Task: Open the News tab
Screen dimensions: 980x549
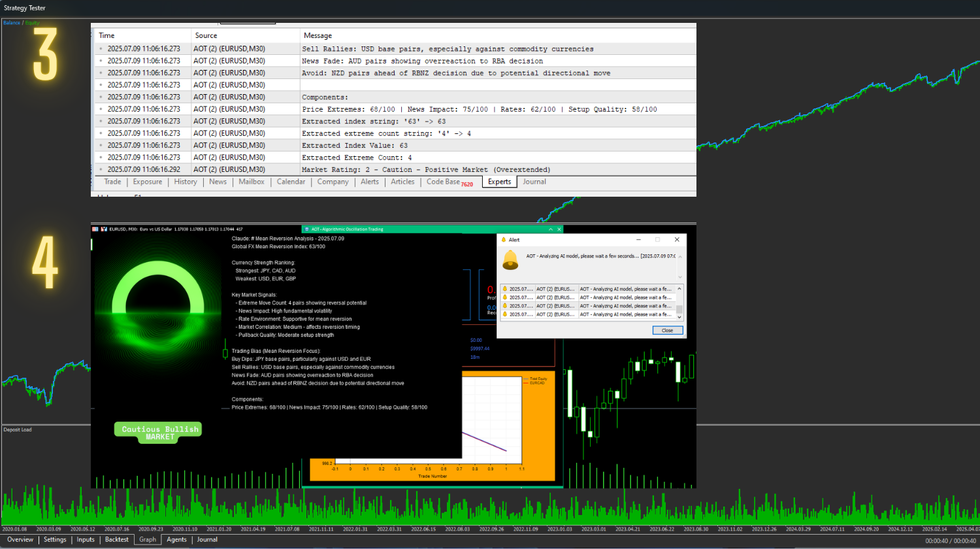Action: tap(218, 182)
